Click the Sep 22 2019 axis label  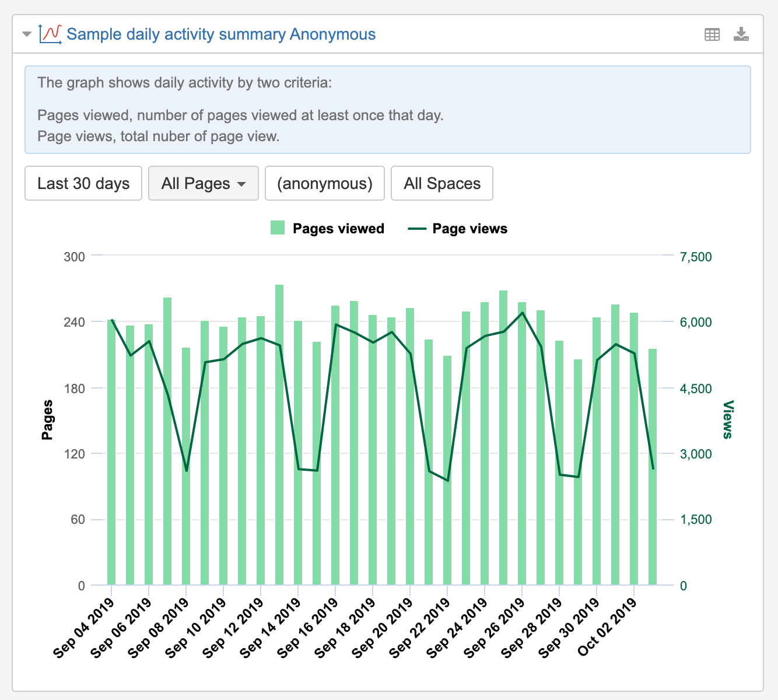(420, 628)
